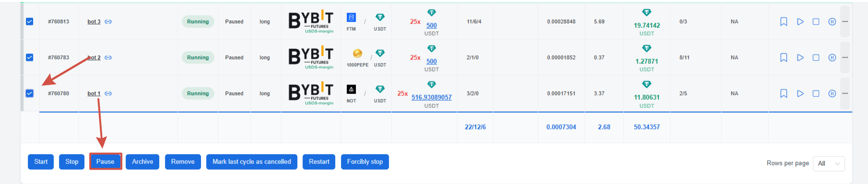
Task: Uncheck the checkbox for bot #760783
Action: (x=29, y=57)
